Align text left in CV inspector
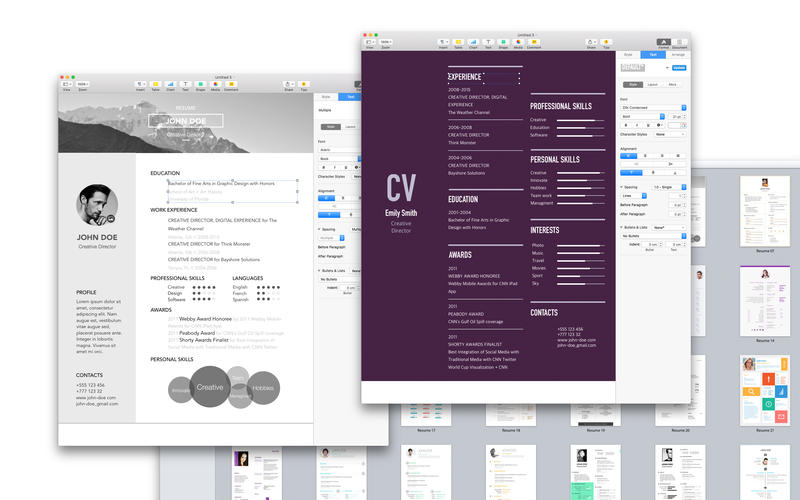Screen dimensions: 800x500 (628, 156)
